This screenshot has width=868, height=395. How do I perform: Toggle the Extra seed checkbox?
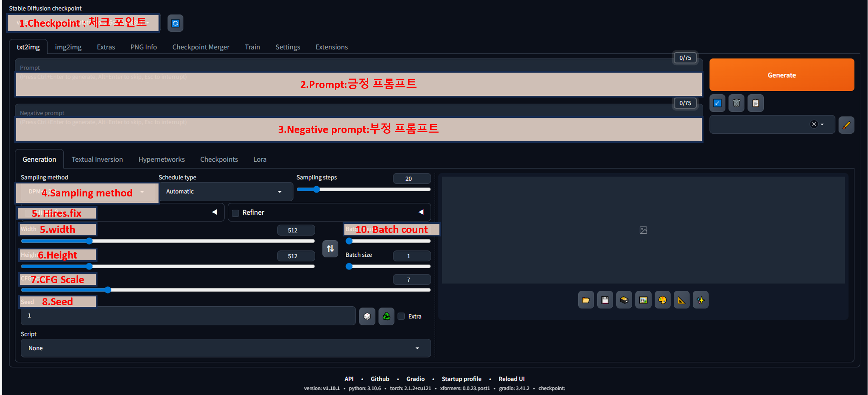[402, 316]
